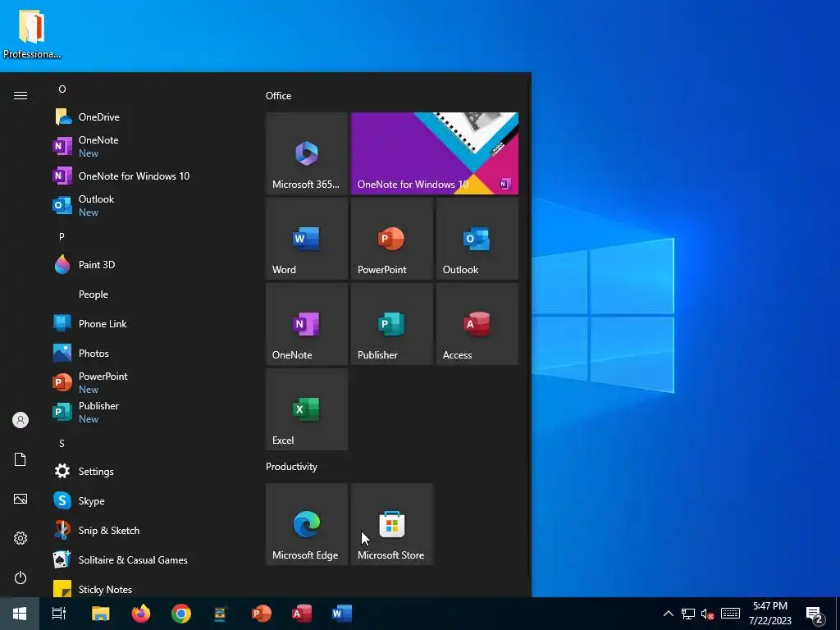Image resolution: width=840 pixels, height=630 pixels.
Task: Launch Photos from the app list
Action: click(x=150, y=353)
